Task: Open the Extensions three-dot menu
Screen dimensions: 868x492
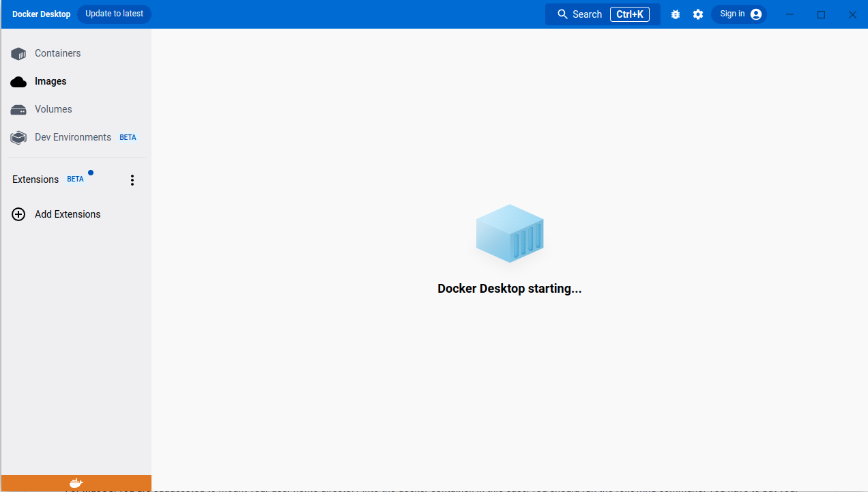Action: click(132, 180)
